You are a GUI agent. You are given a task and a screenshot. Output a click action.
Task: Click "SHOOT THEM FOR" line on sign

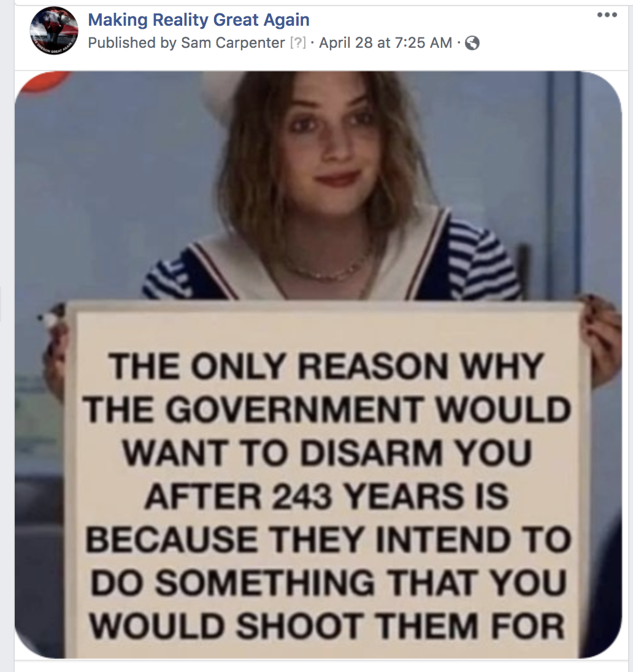click(x=400, y=626)
